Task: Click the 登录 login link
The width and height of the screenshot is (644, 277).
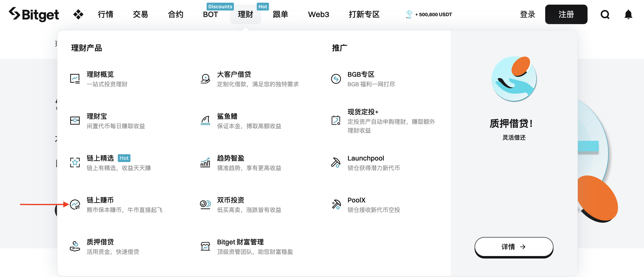Action: tap(527, 15)
